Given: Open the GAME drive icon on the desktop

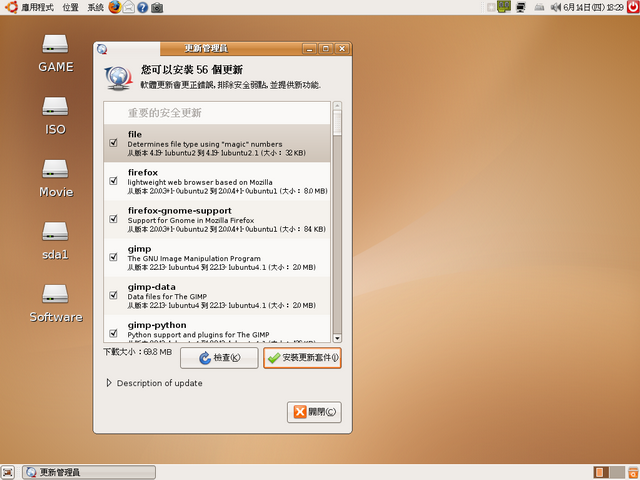Looking at the screenshot, I should 55,44.
